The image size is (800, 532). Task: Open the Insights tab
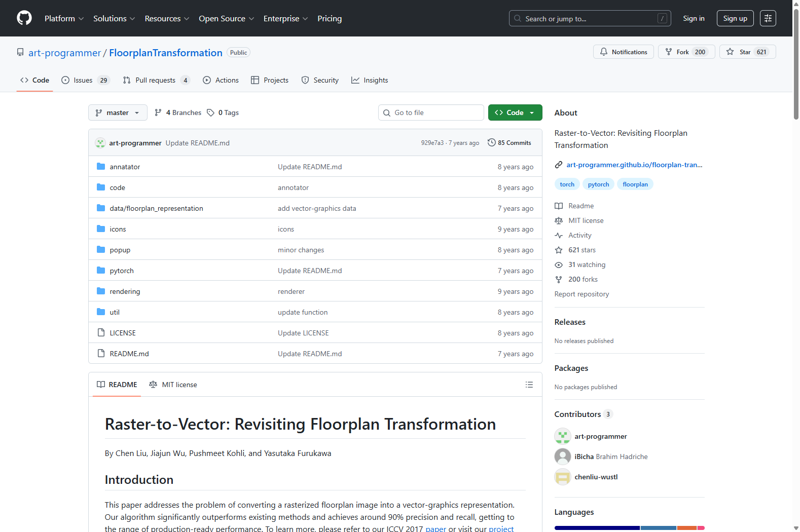(370, 80)
